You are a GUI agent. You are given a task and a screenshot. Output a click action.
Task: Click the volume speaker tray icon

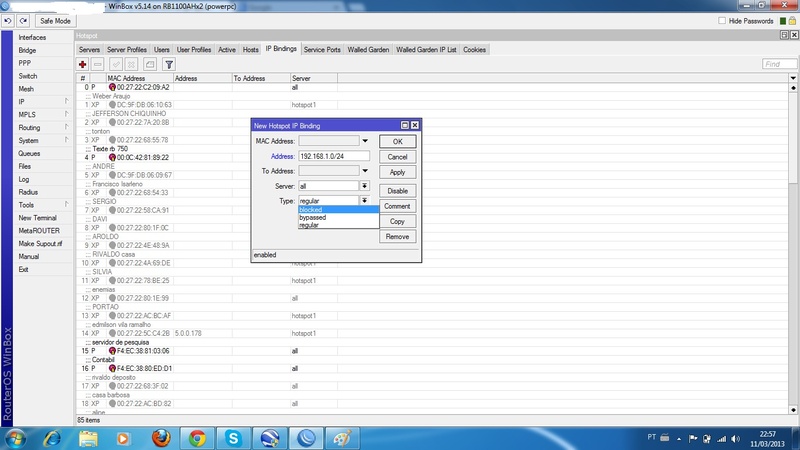pyautogui.click(x=735, y=439)
